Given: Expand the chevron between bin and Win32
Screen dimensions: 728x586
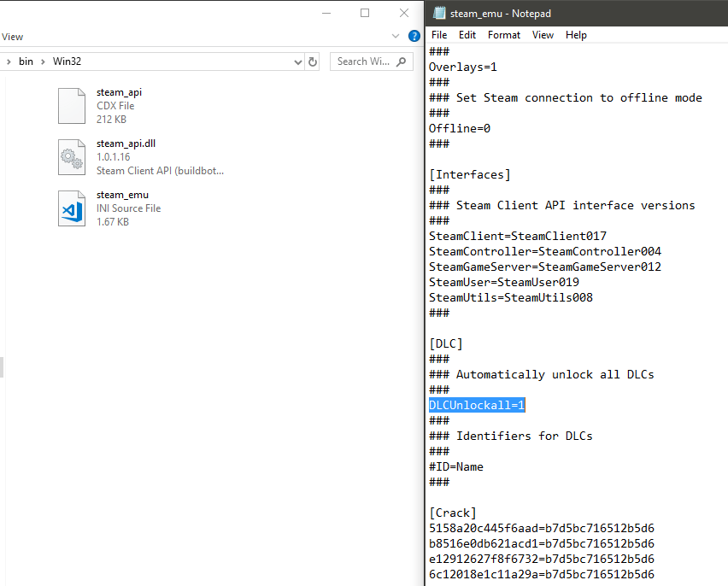Looking at the screenshot, I should pyautogui.click(x=43, y=62).
